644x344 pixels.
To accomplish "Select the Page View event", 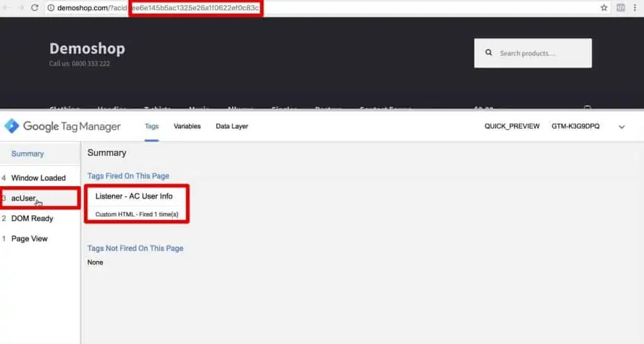I will (40, 238).
